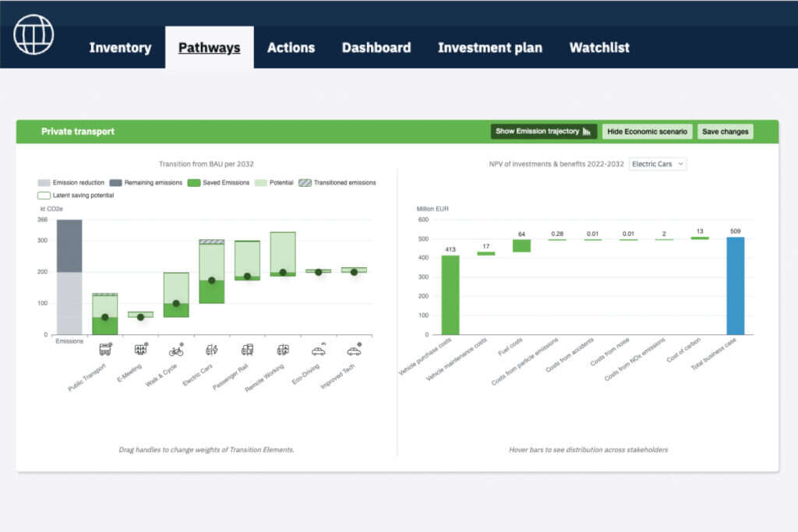
Task: Open the Electric Cars dropdown
Action: coord(658,164)
